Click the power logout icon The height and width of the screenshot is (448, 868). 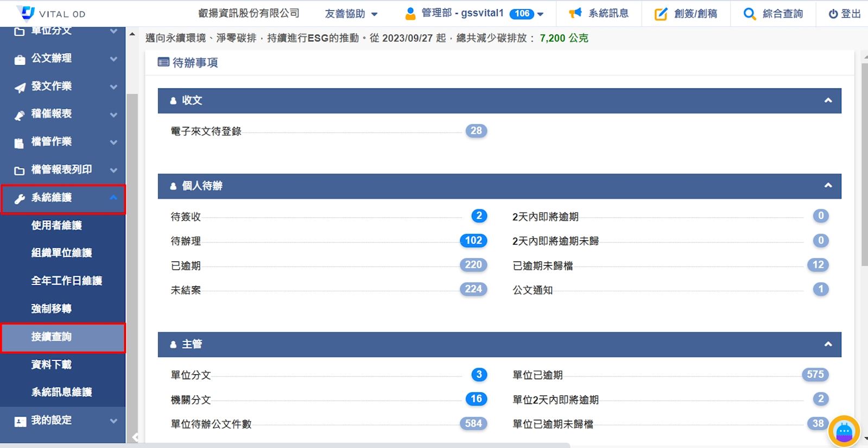click(x=833, y=14)
